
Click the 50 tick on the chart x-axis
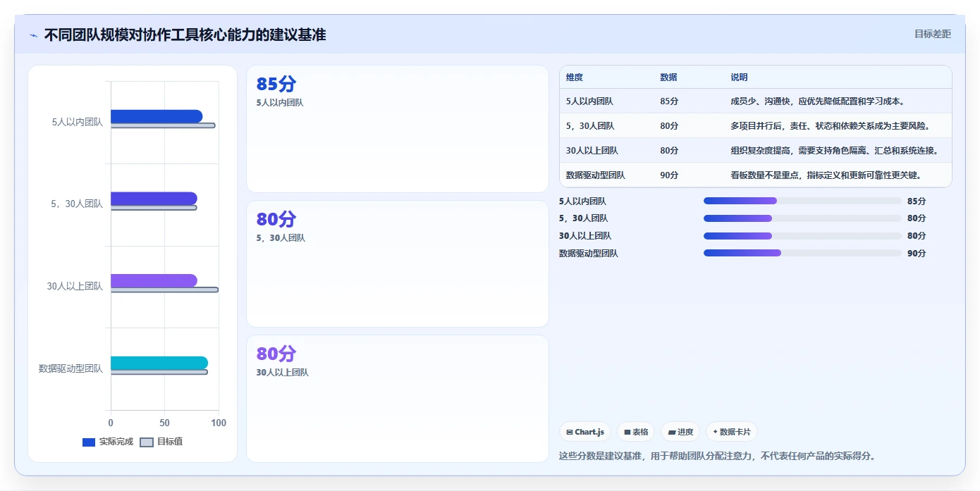(165, 423)
